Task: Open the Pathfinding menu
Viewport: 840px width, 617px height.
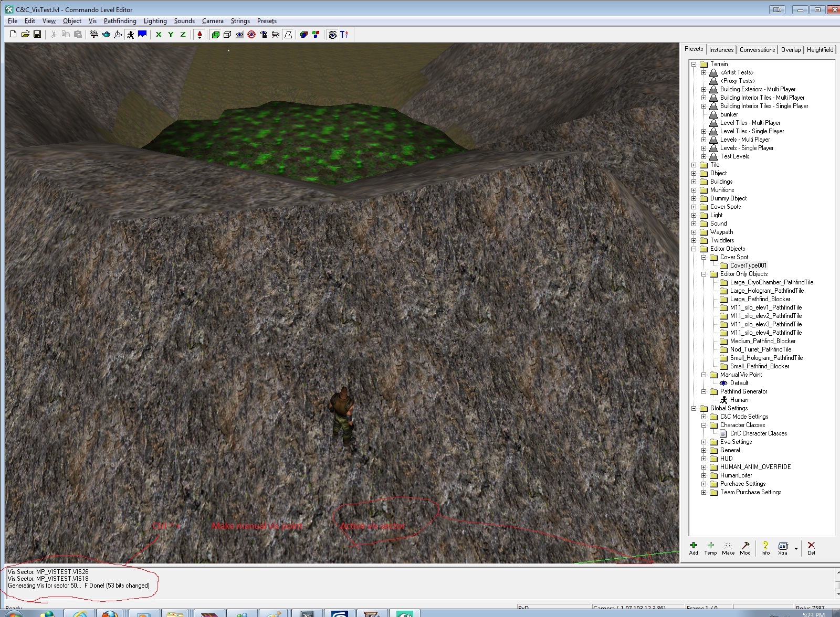Action: 120,21
